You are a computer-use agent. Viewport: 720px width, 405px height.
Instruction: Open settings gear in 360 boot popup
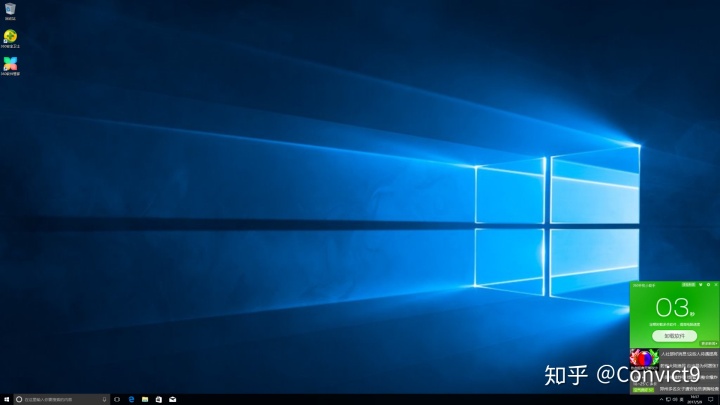pos(709,285)
